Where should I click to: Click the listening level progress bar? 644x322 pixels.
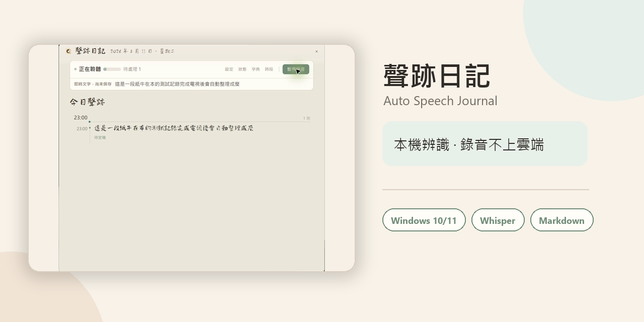coord(112,69)
